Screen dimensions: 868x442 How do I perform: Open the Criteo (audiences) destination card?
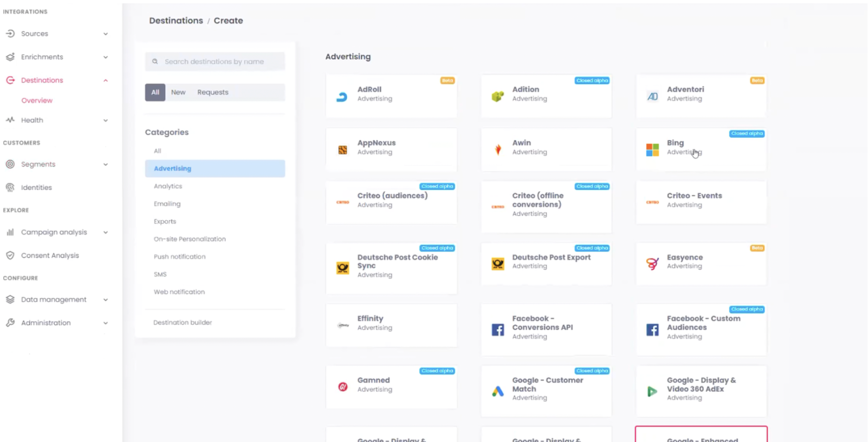391,202
